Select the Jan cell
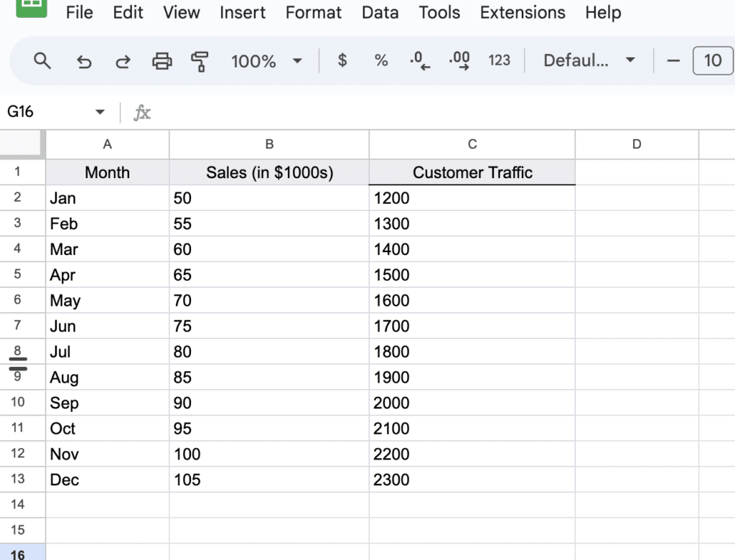 point(108,198)
